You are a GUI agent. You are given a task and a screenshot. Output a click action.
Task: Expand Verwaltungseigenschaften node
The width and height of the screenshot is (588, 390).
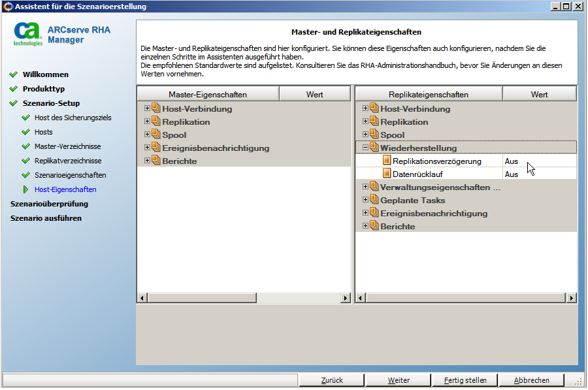366,187
